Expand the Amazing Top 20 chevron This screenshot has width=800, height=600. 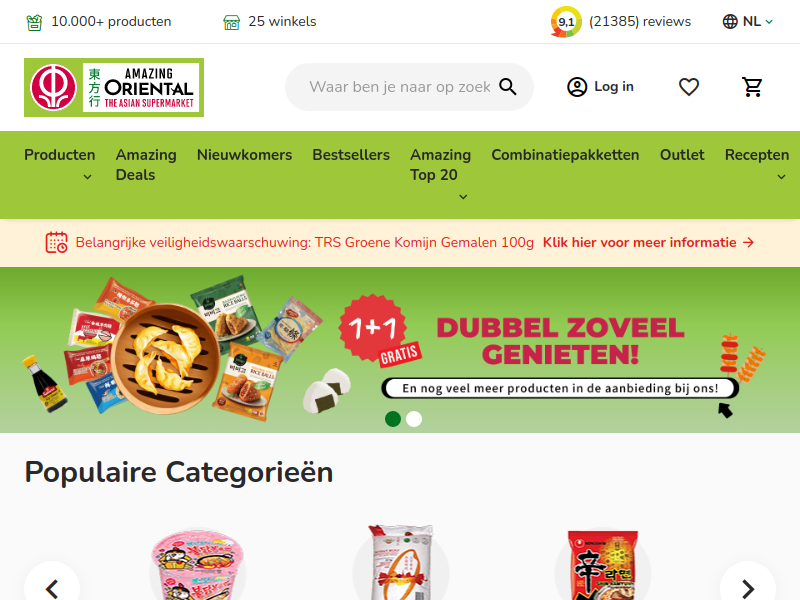[463, 197]
